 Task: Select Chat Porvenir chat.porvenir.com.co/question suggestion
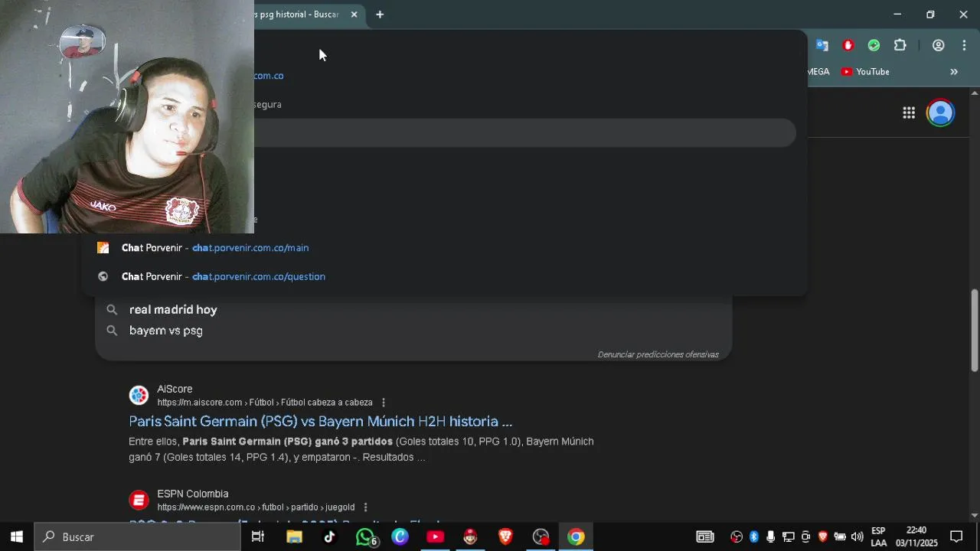(x=444, y=276)
